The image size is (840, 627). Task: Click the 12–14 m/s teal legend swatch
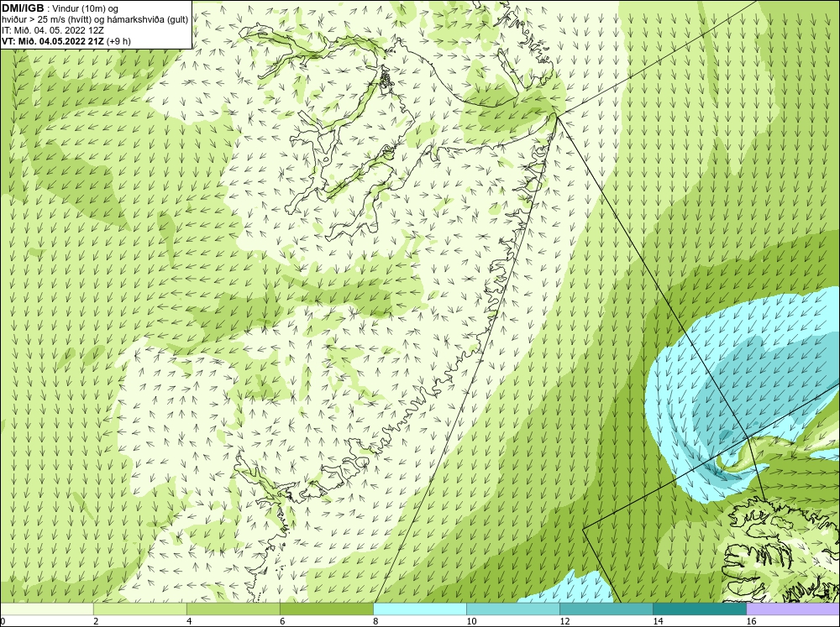tap(606, 609)
